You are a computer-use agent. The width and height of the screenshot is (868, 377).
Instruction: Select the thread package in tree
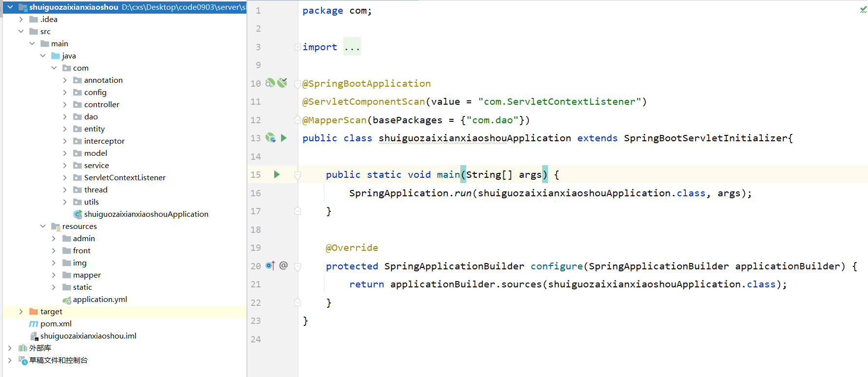pos(96,189)
